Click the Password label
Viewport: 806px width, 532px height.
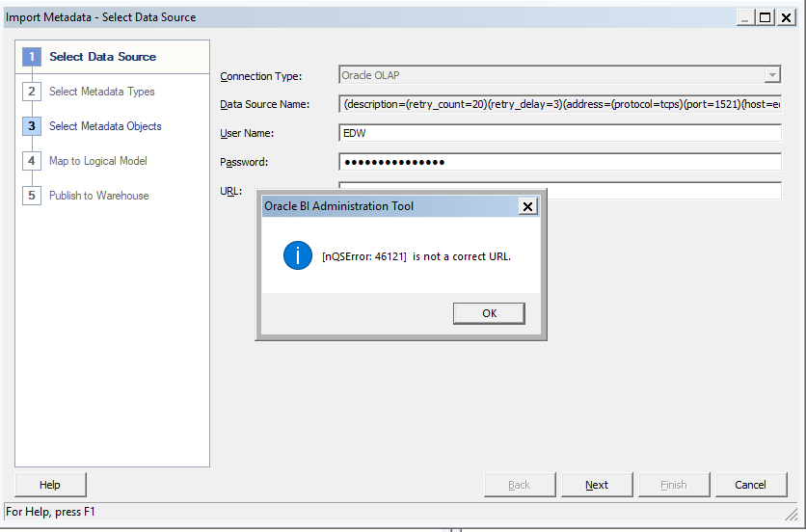tap(244, 162)
